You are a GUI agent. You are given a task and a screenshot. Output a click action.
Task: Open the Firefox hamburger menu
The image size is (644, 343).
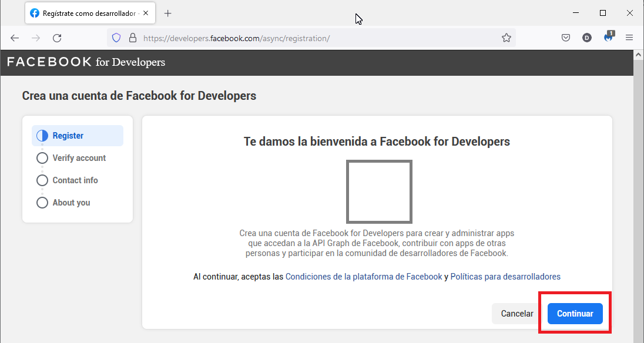(x=629, y=38)
